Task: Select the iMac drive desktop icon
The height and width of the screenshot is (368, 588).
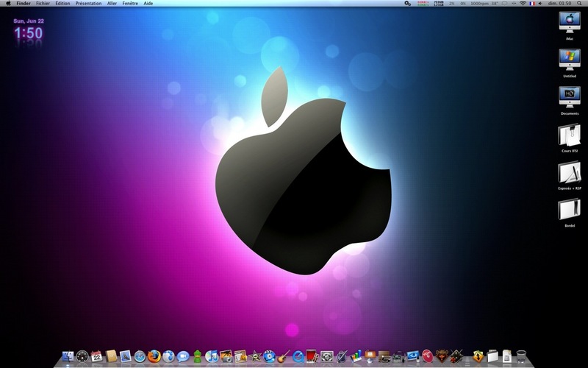Action: point(569,26)
